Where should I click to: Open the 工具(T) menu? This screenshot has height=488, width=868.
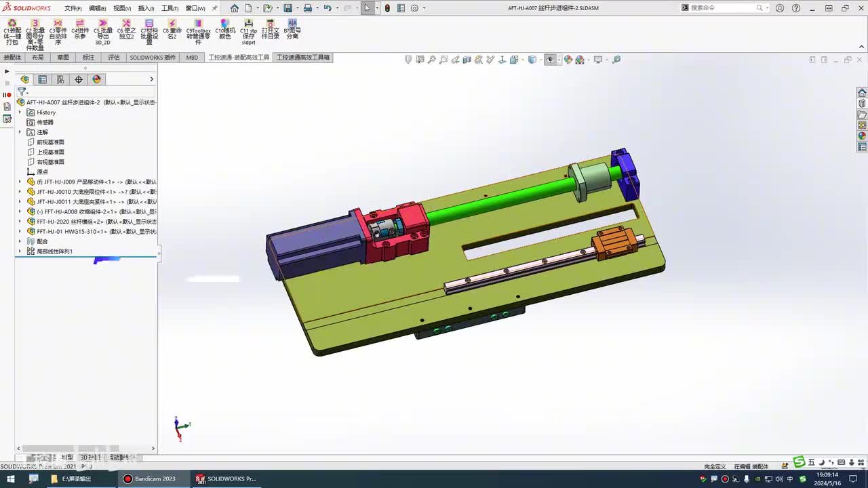(x=170, y=8)
